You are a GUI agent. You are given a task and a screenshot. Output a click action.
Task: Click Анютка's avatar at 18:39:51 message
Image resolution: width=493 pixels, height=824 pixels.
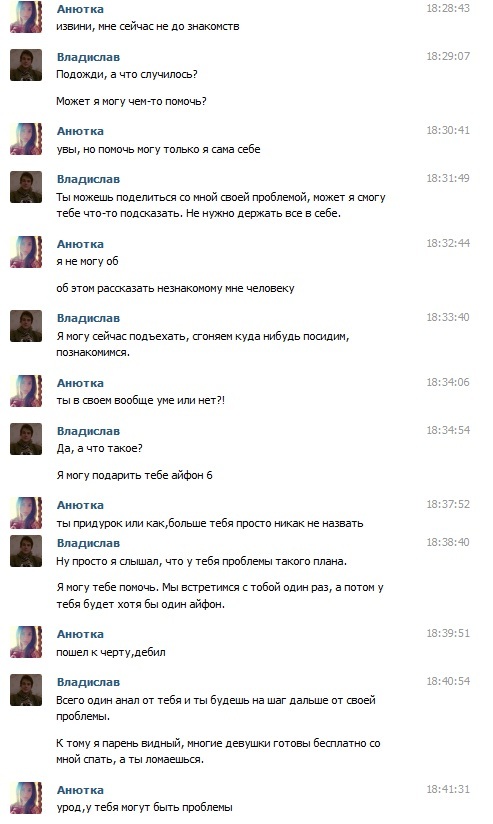coord(26,642)
